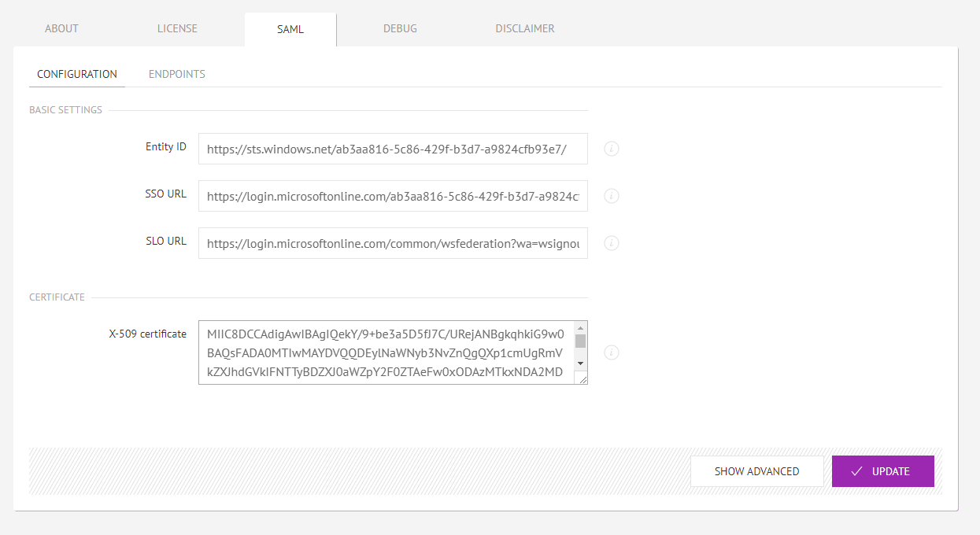Go to the Disclaimer tab
The image size is (980, 535).
tap(525, 29)
